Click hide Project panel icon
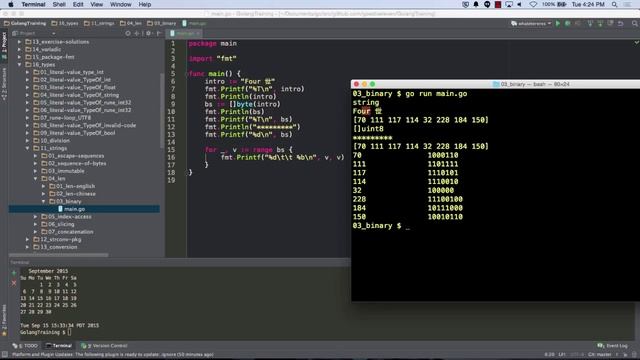This screenshot has width=640, height=360. (x=159, y=33)
